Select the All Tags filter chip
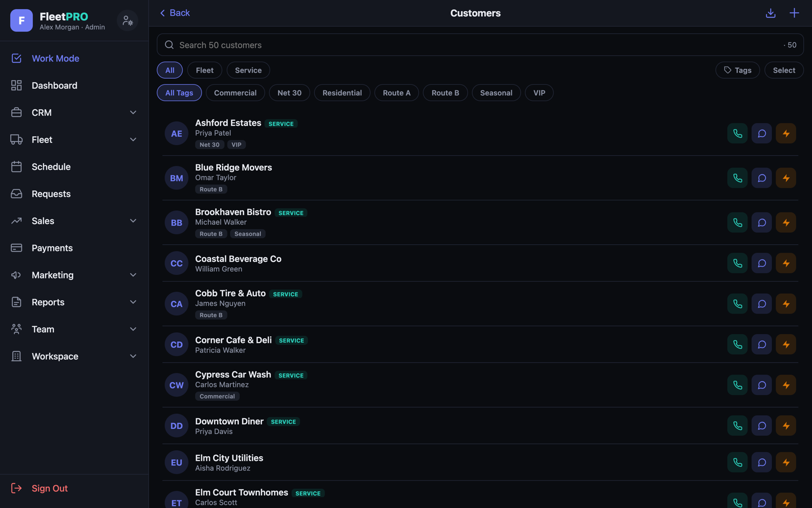Image resolution: width=812 pixels, height=508 pixels. point(179,93)
